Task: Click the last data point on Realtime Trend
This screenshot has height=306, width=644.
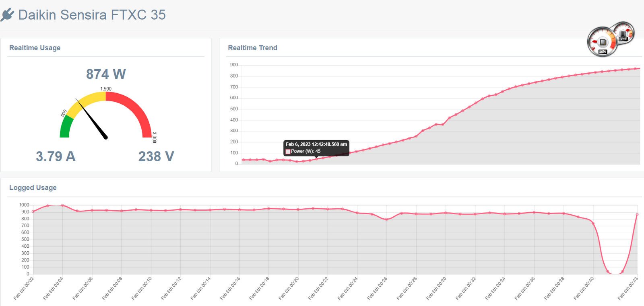Action: coord(636,69)
